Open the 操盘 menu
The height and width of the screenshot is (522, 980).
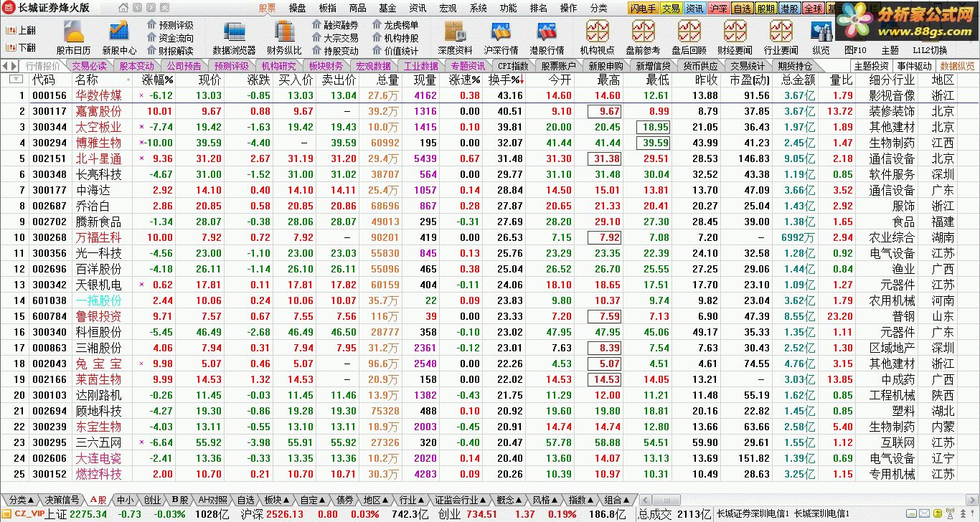point(297,9)
